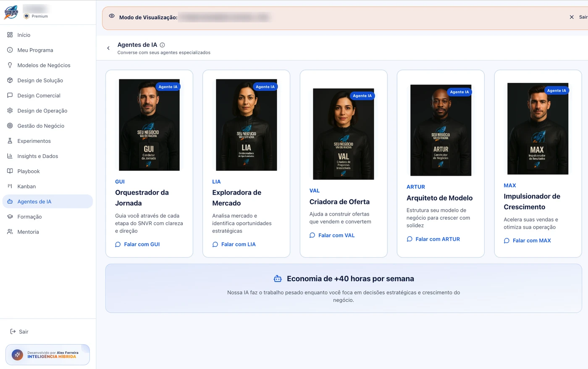The width and height of the screenshot is (588, 369).
Task: Select the Agentes de IA sidebar item
Action: [x=47, y=201]
